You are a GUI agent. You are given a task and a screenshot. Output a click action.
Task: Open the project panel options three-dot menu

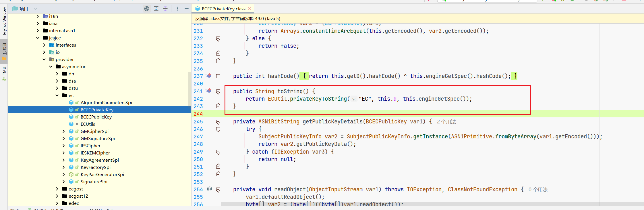pos(177,9)
